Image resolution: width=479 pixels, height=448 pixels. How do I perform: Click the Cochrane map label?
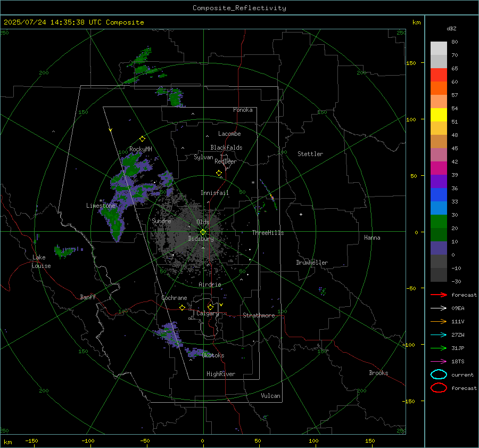(x=174, y=298)
